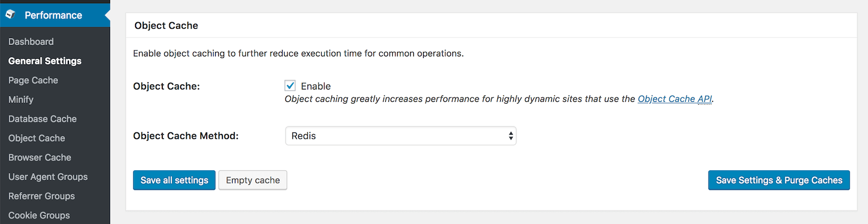Click the Object Cache section header
This screenshot has height=224, width=868.
tap(167, 25)
